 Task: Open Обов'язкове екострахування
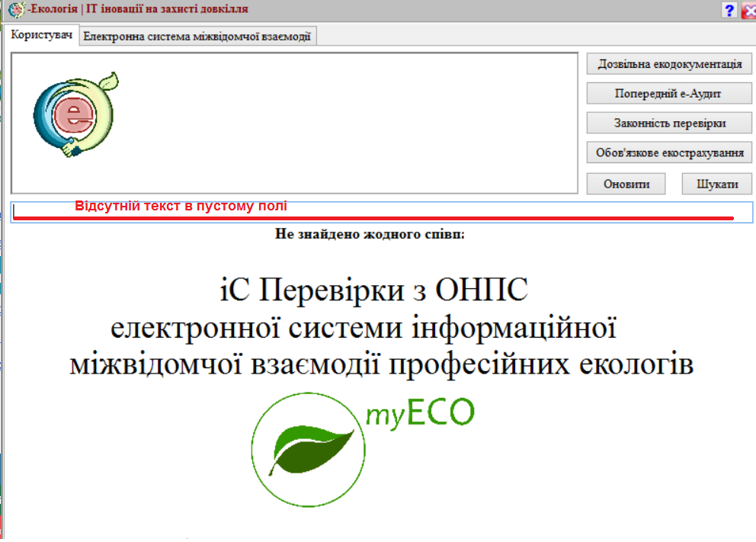[669, 152]
